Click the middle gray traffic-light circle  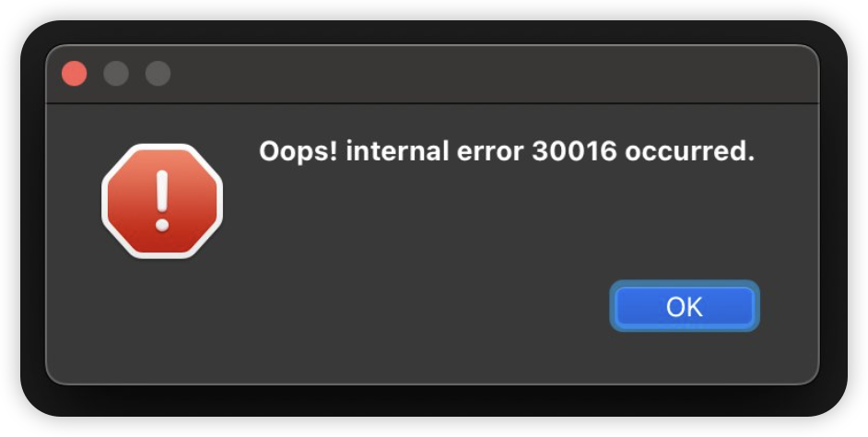pyautogui.click(x=116, y=74)
